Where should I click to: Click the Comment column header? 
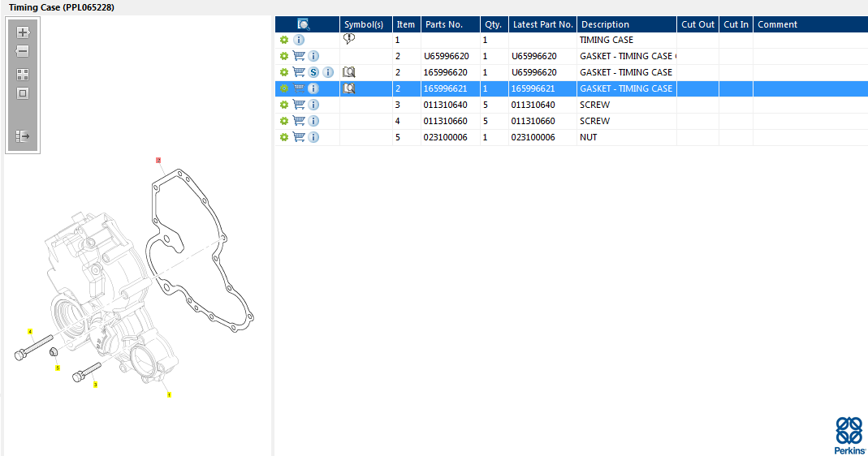pos(810,24)
